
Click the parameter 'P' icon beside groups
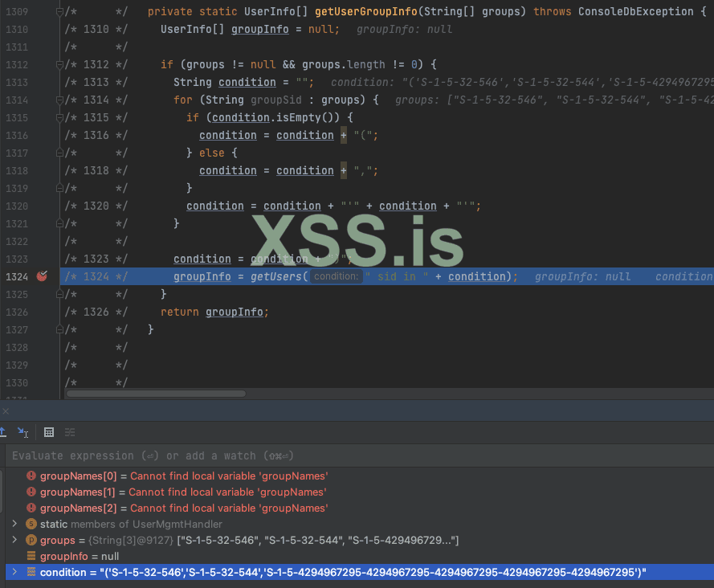click(31, 540)
